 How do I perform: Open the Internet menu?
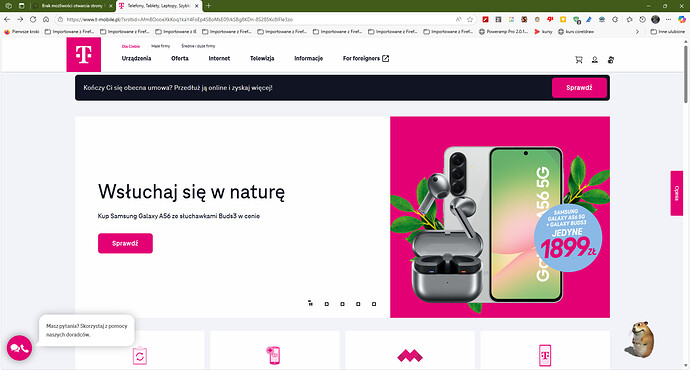click(219, 58)
